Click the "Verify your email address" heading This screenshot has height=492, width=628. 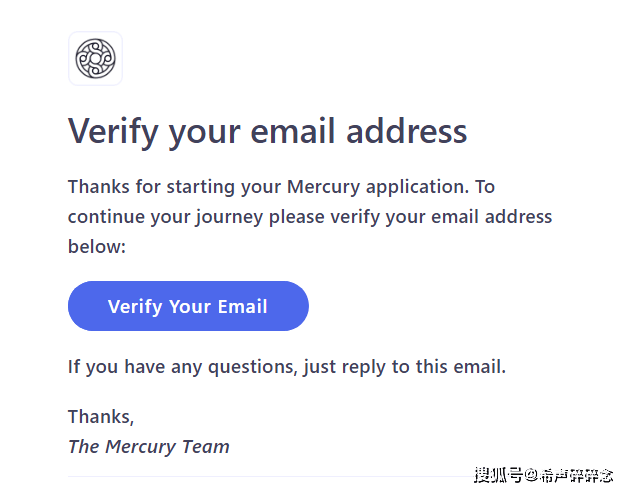point(267,131)
